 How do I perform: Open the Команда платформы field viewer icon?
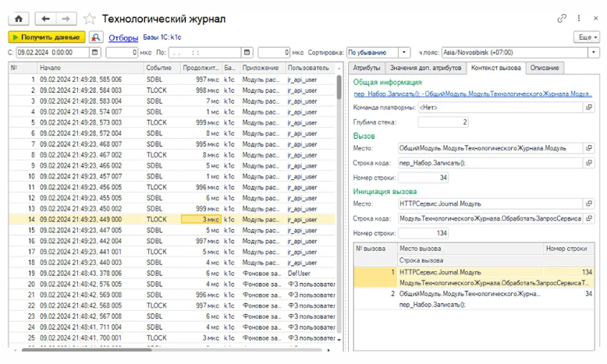coord(590,108)
